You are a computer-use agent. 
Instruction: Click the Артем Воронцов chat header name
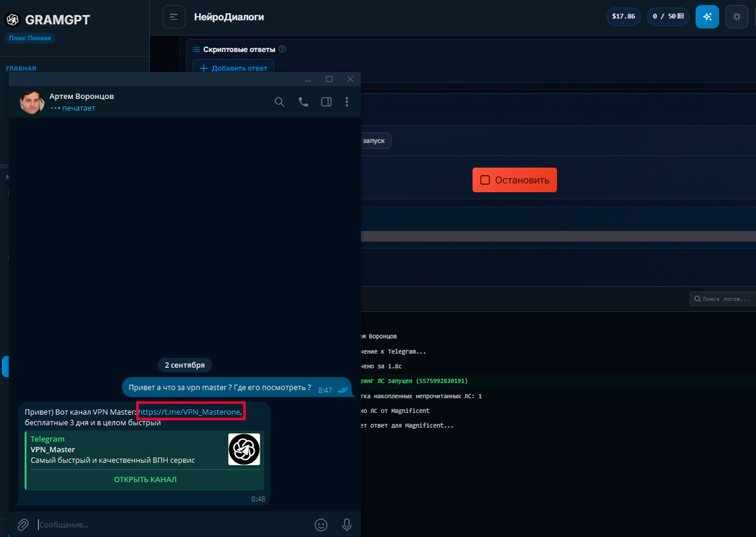[81, 96]
